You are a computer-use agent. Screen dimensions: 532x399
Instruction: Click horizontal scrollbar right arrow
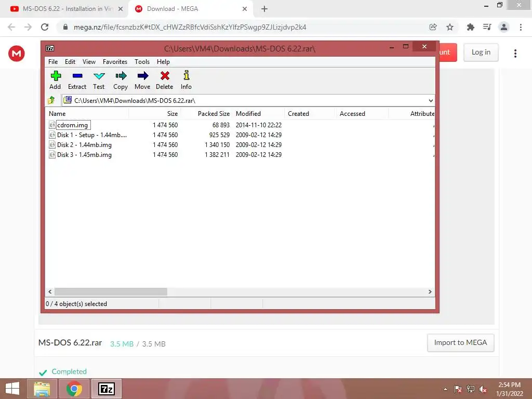pos(430,292)
